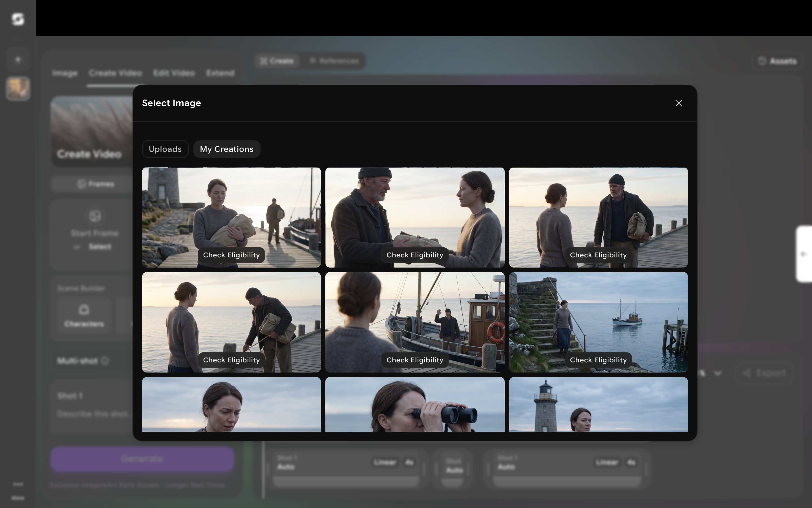The width and height of the screenshot is (812, 508).
Task: Click the Multi-shot info icon
Action: pos(105,360)
